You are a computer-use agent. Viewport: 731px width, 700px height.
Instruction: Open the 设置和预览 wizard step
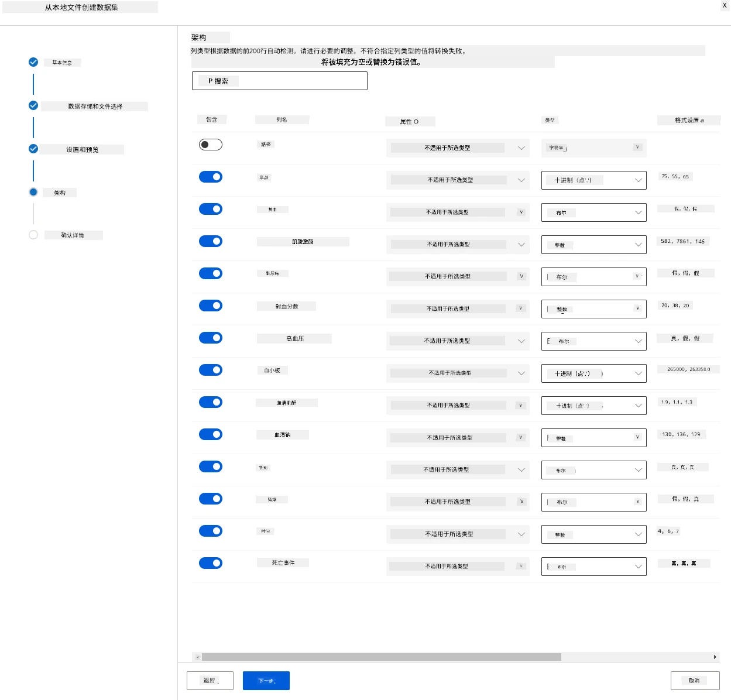[83, 150]
